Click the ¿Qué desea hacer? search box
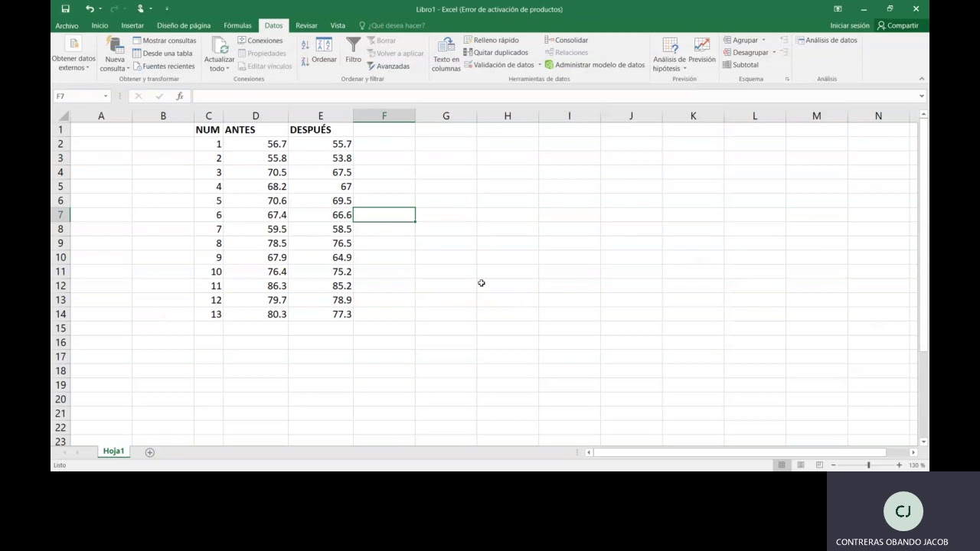Image resolution: width=980 pixels, height=551 pixels. [x=392, y=25]
